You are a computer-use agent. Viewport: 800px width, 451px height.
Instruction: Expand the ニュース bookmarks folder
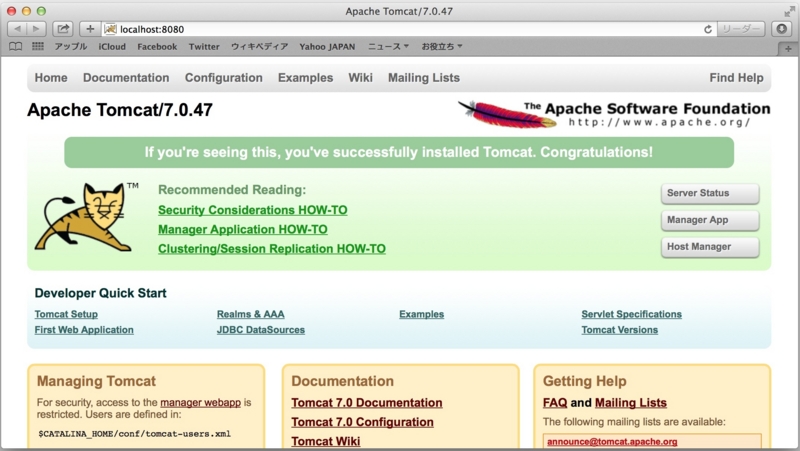pos(389,46)
